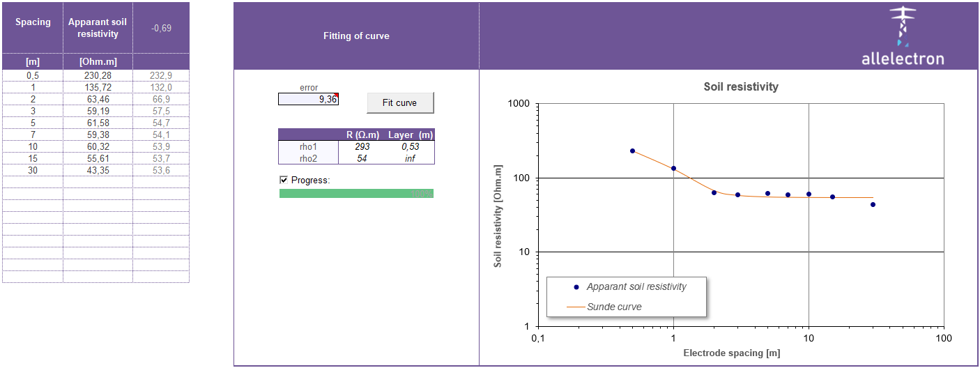Select rho1 layer thickness cell 0,53

[410, 146]
